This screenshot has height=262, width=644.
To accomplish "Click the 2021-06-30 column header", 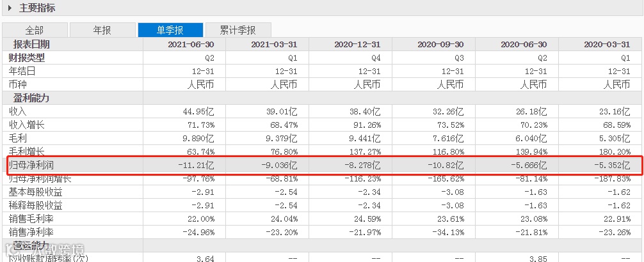I will (191, 45).
